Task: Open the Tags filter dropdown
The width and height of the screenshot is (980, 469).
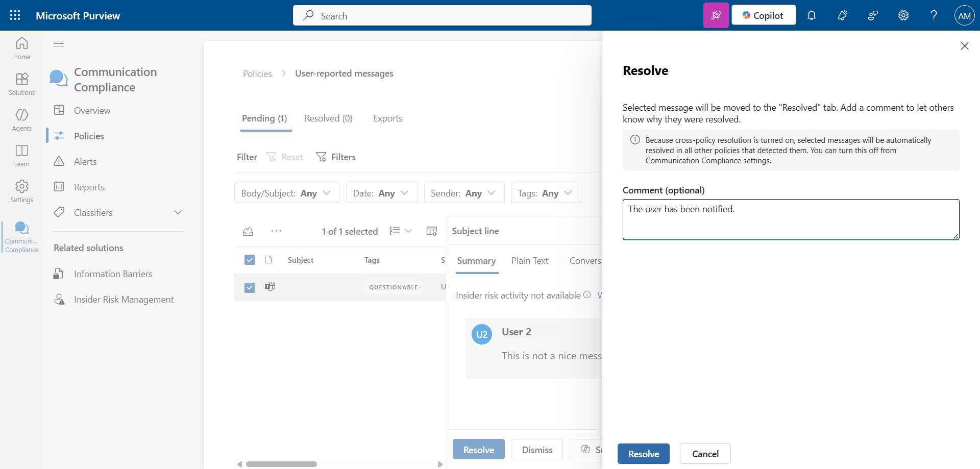Action: coord(545,193)
